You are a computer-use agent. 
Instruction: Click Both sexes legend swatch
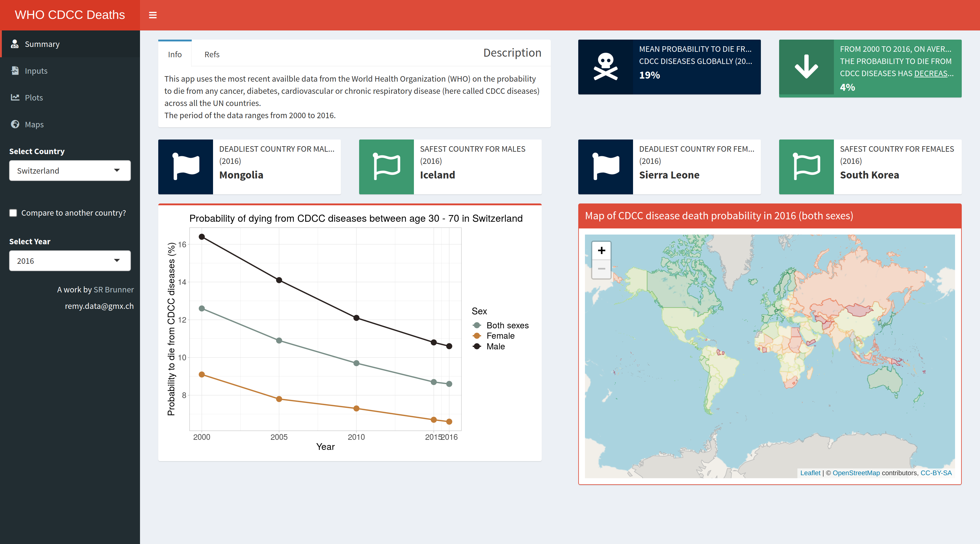pos(477,325)
